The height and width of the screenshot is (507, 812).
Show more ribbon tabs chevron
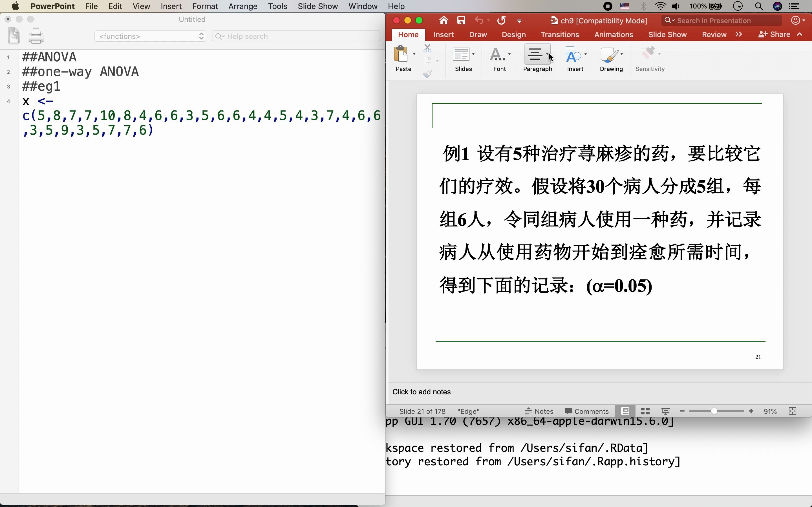(738, 34)
